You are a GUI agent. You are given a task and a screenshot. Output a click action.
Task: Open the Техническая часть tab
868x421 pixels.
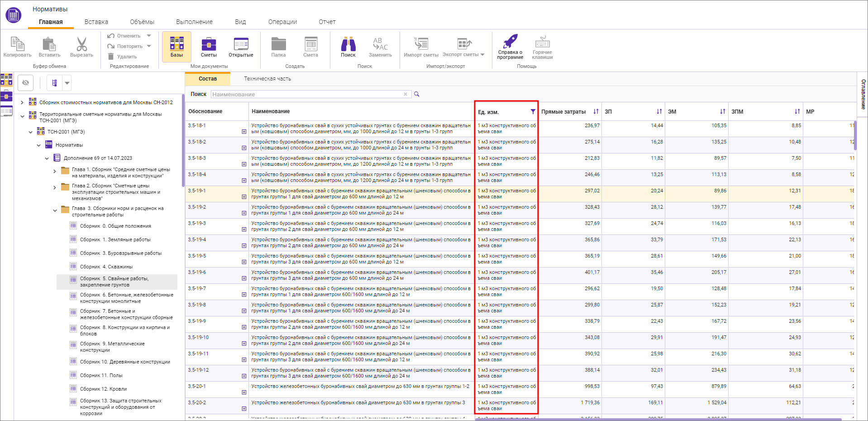coord(267,79)
